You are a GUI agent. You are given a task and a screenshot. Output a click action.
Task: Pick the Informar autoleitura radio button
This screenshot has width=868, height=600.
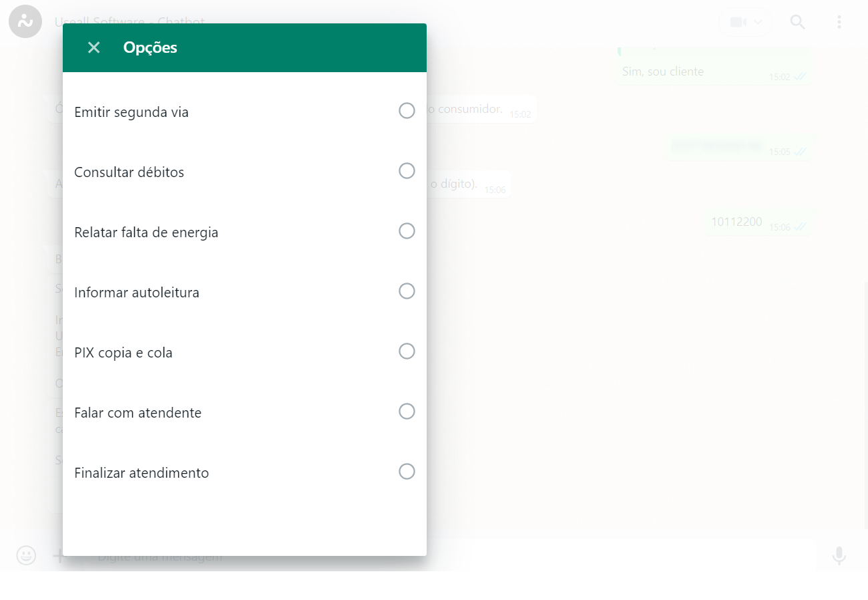407,291
